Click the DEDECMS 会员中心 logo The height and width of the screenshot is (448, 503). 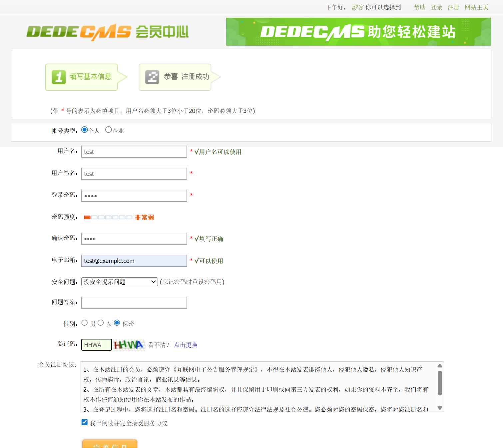108,32
